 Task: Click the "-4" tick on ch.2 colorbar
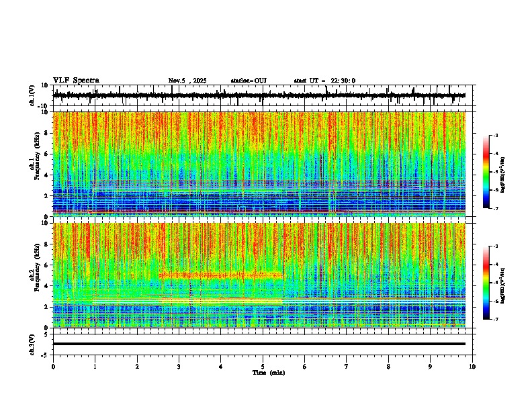(x=495, y=265)
